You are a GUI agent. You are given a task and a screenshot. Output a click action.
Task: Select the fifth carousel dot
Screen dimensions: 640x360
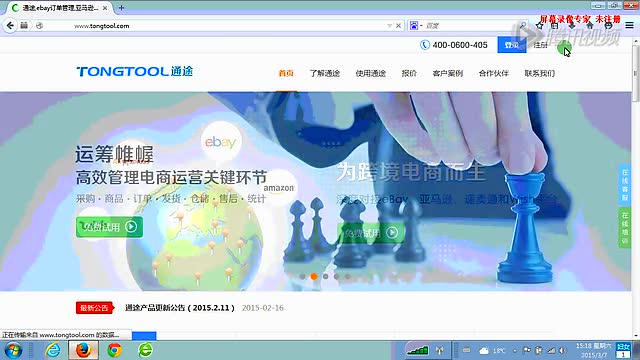[348, 276]
